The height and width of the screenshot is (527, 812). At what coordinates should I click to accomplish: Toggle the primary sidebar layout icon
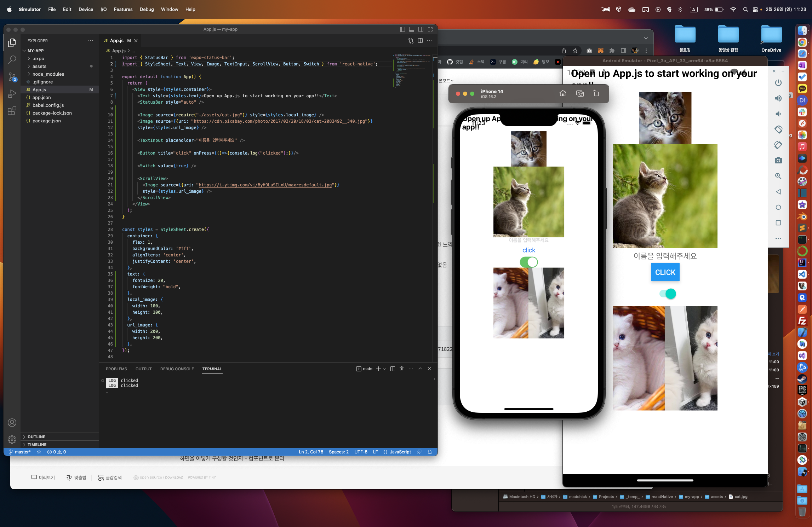tap(402, 29)
